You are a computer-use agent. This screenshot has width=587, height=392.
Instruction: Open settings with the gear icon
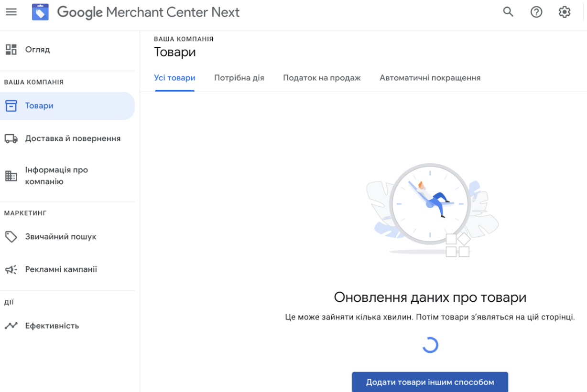[x=564, y=11]
